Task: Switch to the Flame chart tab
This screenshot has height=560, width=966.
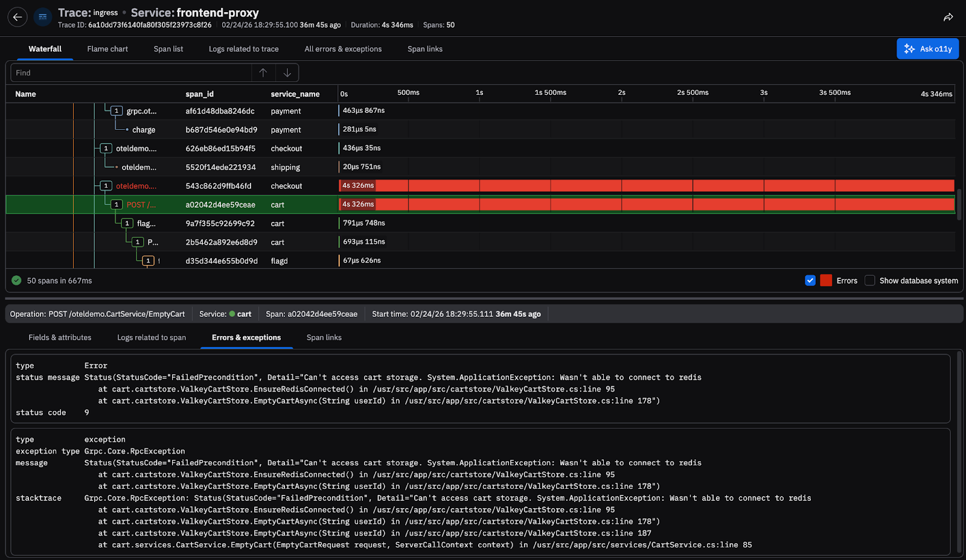Action: tap(107, 49)
